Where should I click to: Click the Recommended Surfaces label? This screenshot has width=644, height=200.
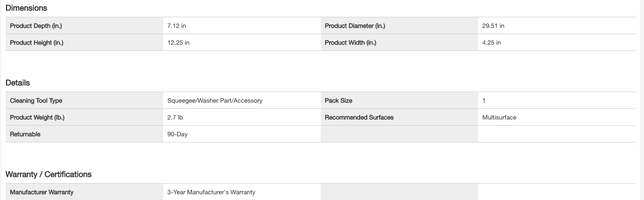point(359,117)
